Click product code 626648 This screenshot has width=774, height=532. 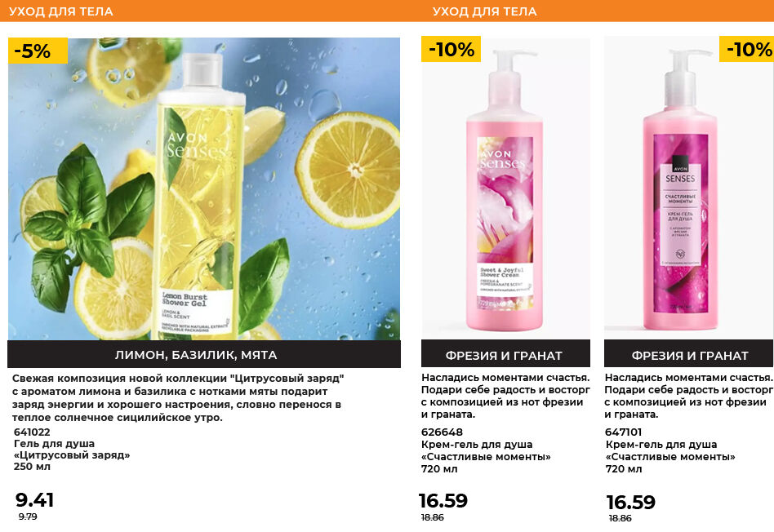442,432
